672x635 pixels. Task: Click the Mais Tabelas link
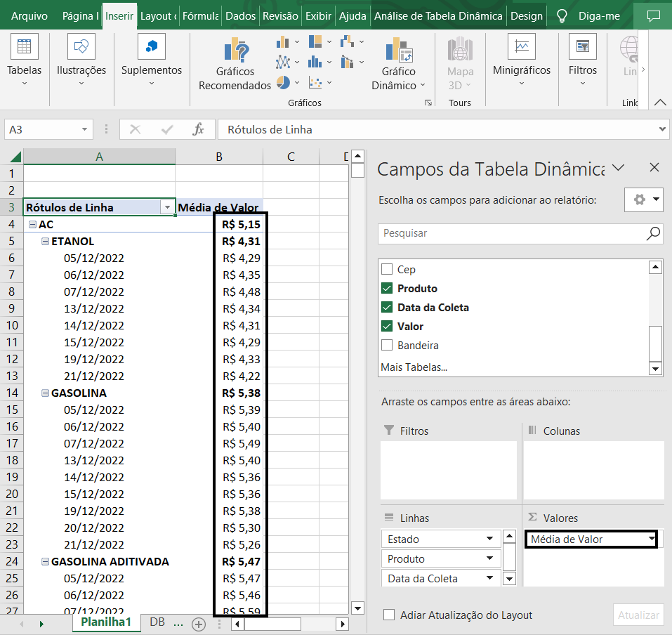pos(414,367)
